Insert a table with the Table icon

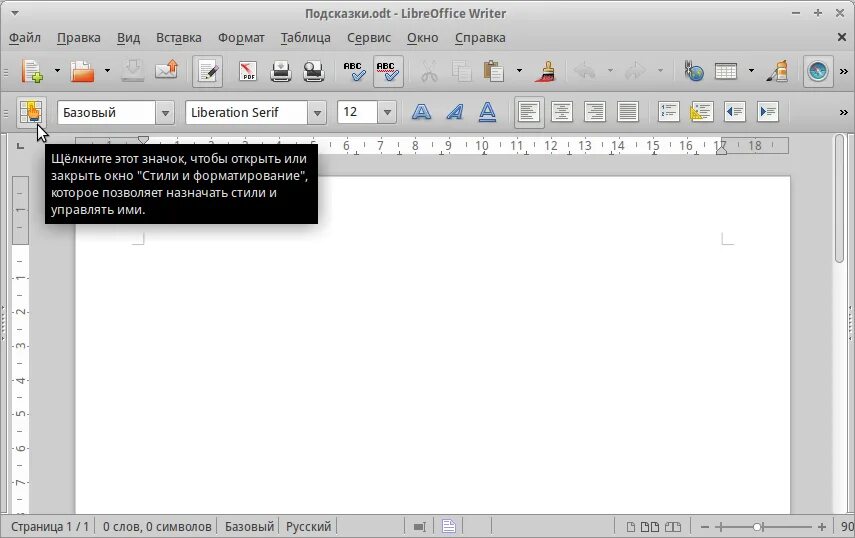726,71
